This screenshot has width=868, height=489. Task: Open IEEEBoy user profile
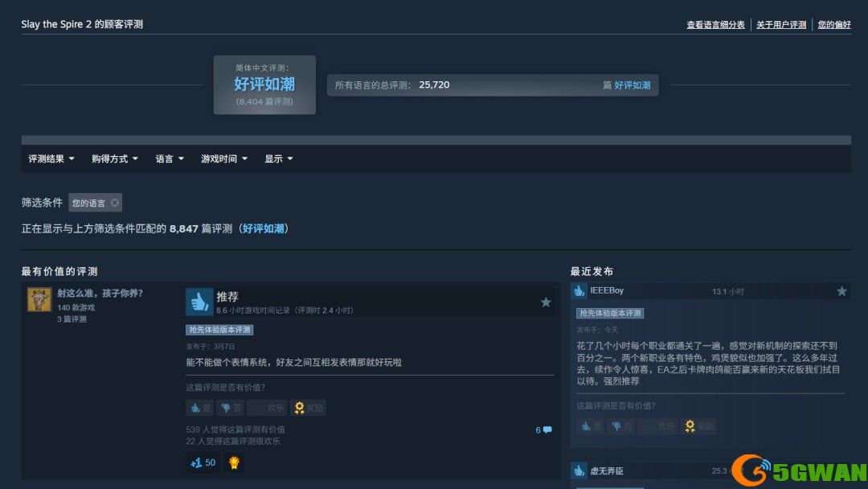pyautogui.click(x=607, y=290)
